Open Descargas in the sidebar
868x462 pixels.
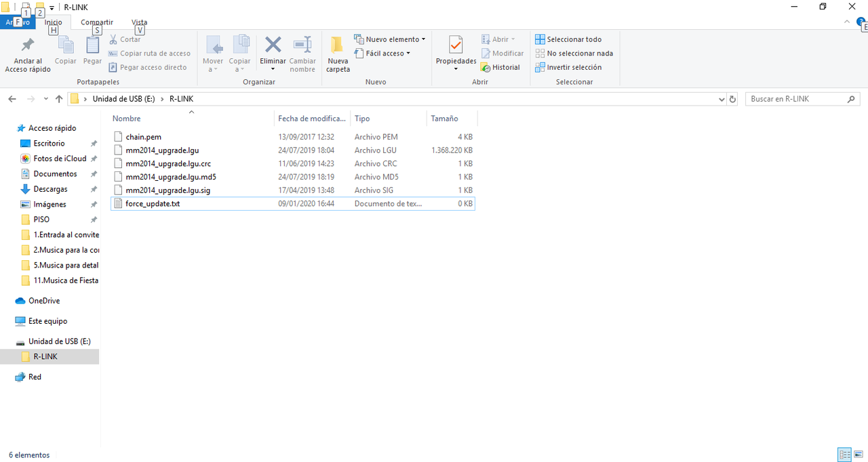point(50,189)
